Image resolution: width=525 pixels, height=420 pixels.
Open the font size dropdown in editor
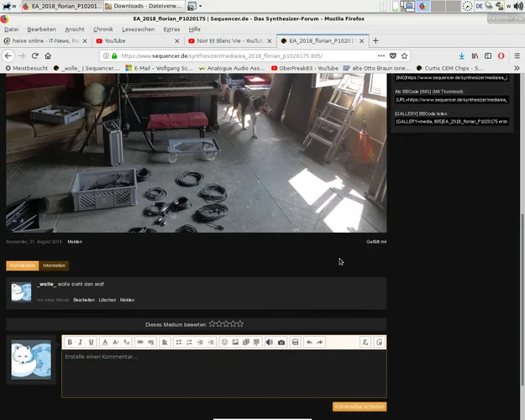[x=116, y=342]
